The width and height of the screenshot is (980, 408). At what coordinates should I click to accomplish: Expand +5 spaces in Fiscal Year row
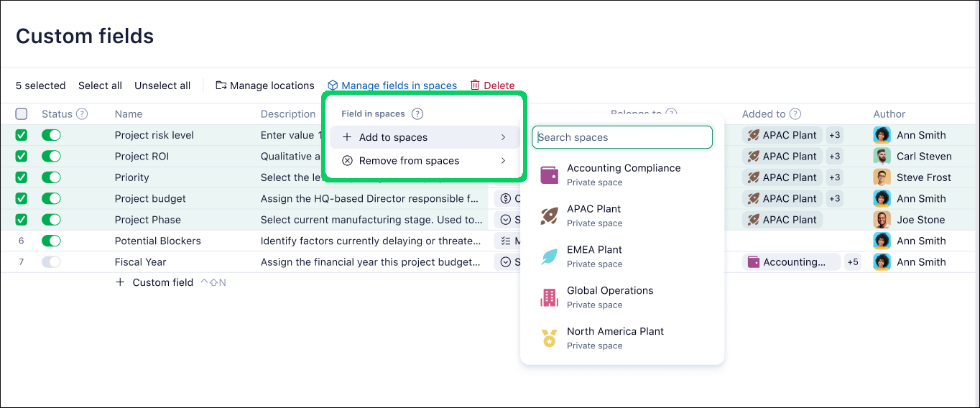click(x=852, y=262)
